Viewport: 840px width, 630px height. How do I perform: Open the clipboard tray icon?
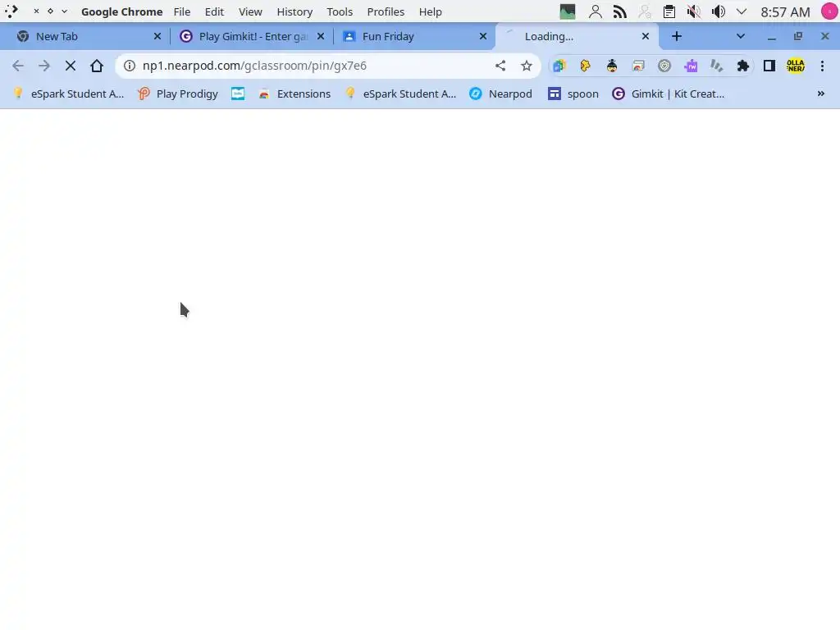point(669,11)
